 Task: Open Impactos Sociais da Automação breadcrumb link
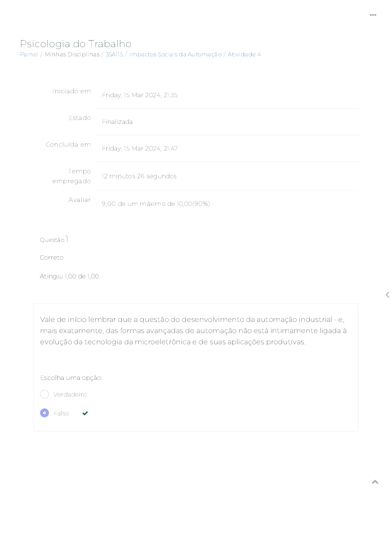coord(175,54)
